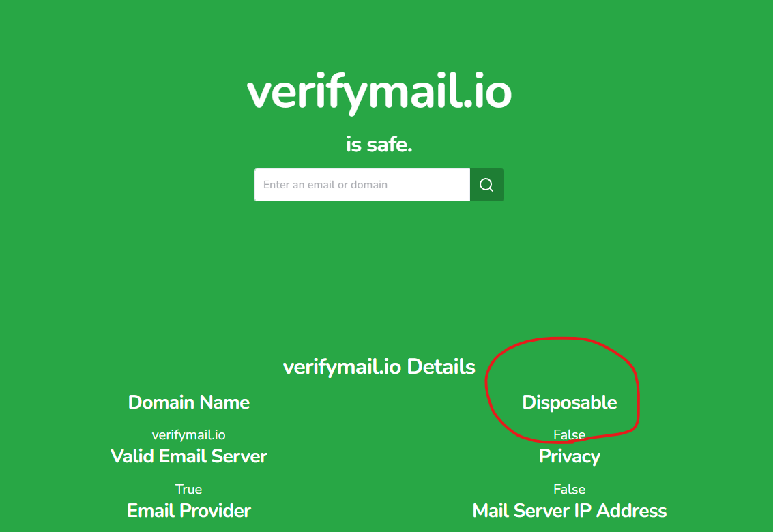Click the magnifying glass search icon
The height and width of the screenshot is (532, 773).
click(x=486, y=185)
